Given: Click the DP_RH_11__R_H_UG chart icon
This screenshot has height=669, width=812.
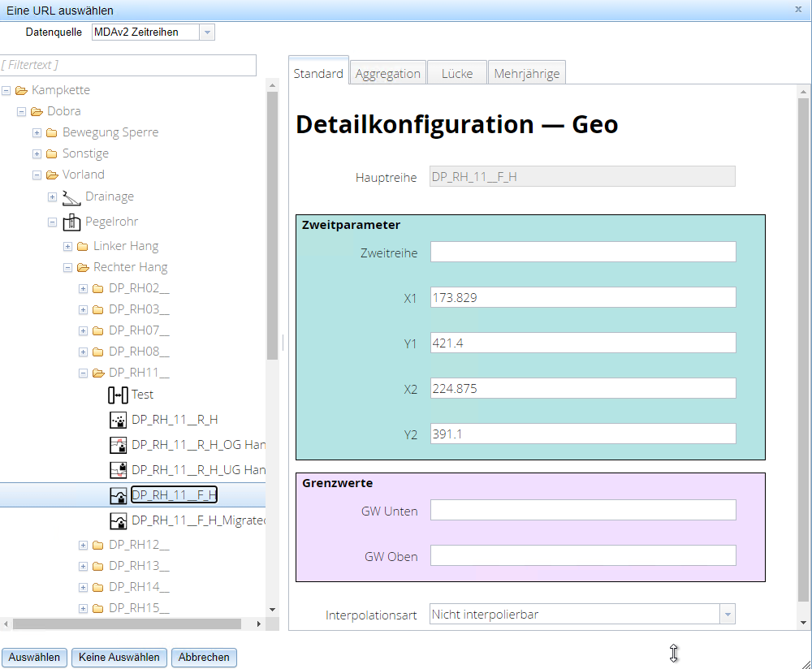Looking at the screenshot, I should pyautogui.click(x=118, y=470).
